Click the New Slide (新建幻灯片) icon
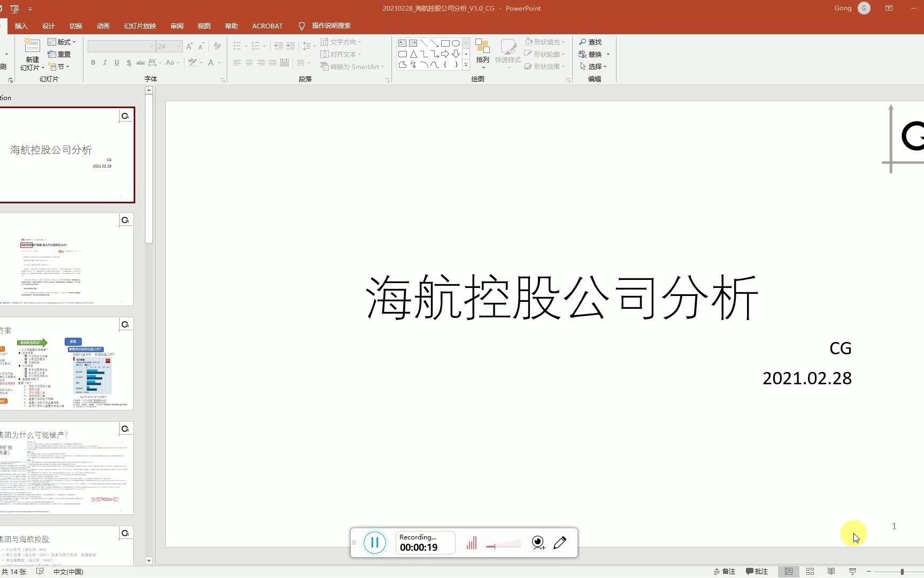924x578 pixels. click(x=32, y=47)
